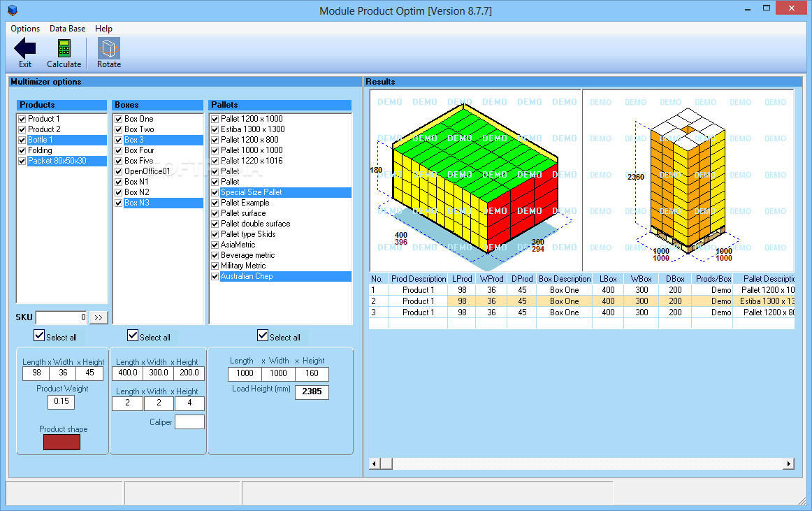
Task: Click the horizontal scrollbar left arrow
Action: 375,463
